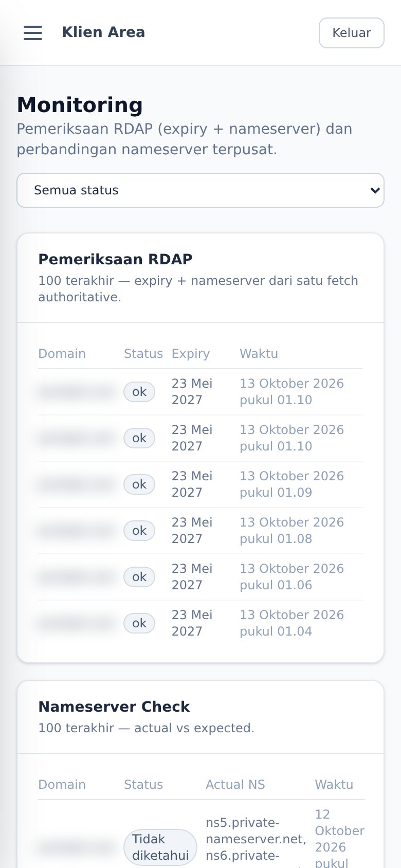Click the Waktu column header in RDAP table

259,354
